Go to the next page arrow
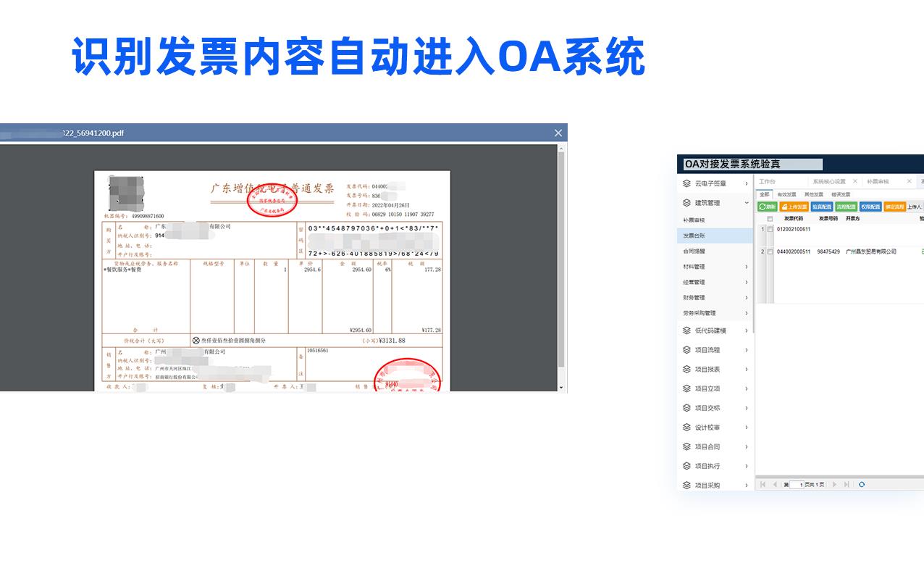The image size is (924, 574). point(834,484)
